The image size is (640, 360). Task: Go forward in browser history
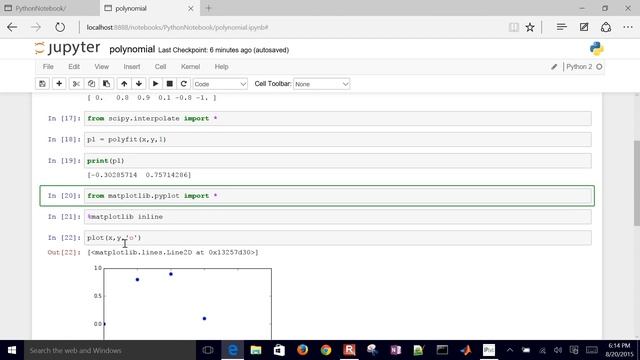(x=36, y=27)
